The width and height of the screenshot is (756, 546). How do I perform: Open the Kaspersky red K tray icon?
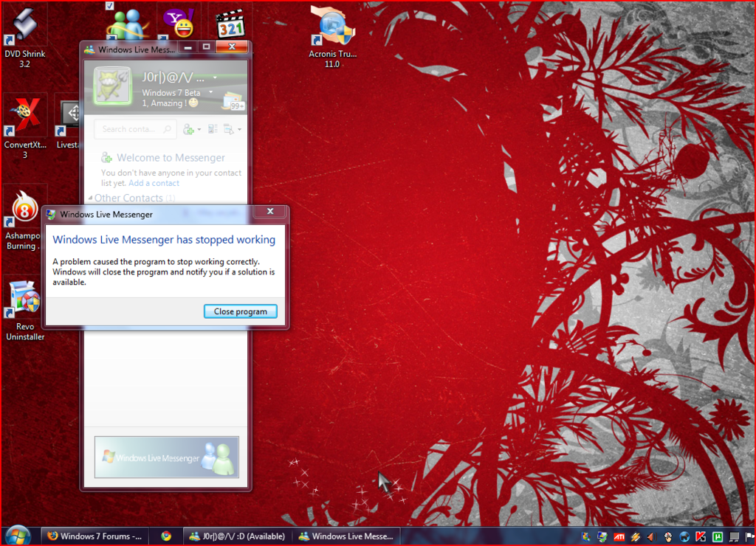[701, 537]
